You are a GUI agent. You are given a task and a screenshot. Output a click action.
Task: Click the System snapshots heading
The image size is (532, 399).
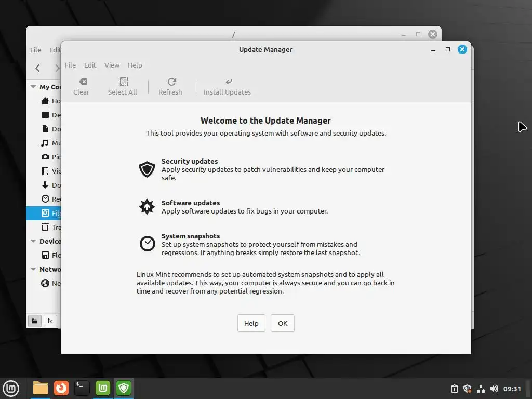coord(191,236)
